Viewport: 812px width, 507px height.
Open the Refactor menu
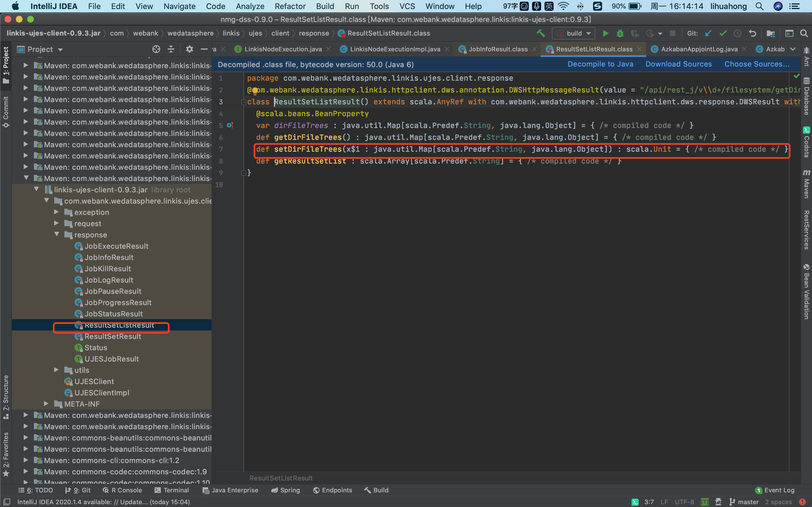(x=290, y=6)
